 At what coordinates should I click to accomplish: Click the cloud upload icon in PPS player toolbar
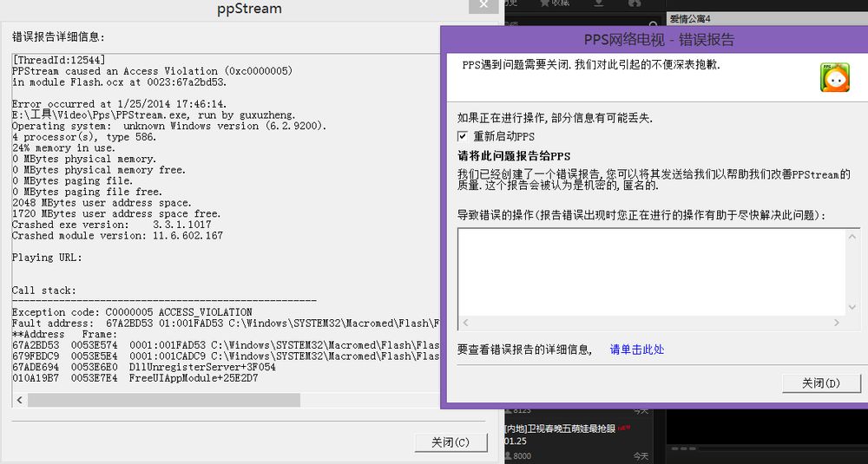[635, 3]
